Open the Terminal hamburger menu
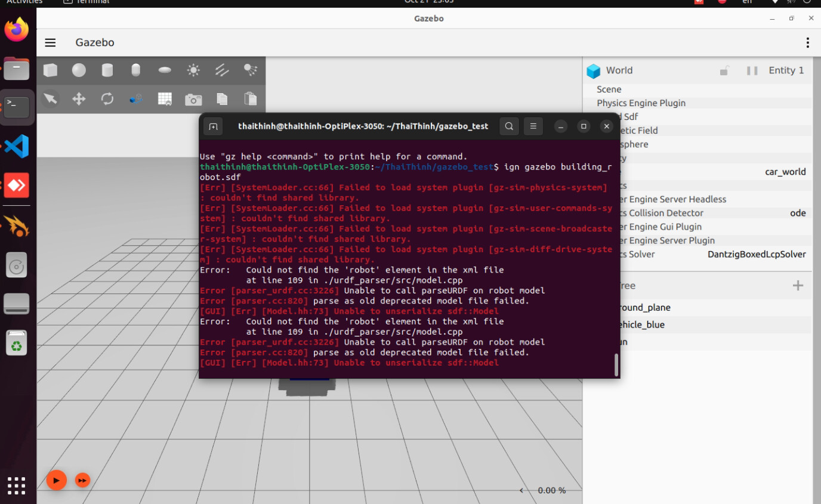 [533, 126]
